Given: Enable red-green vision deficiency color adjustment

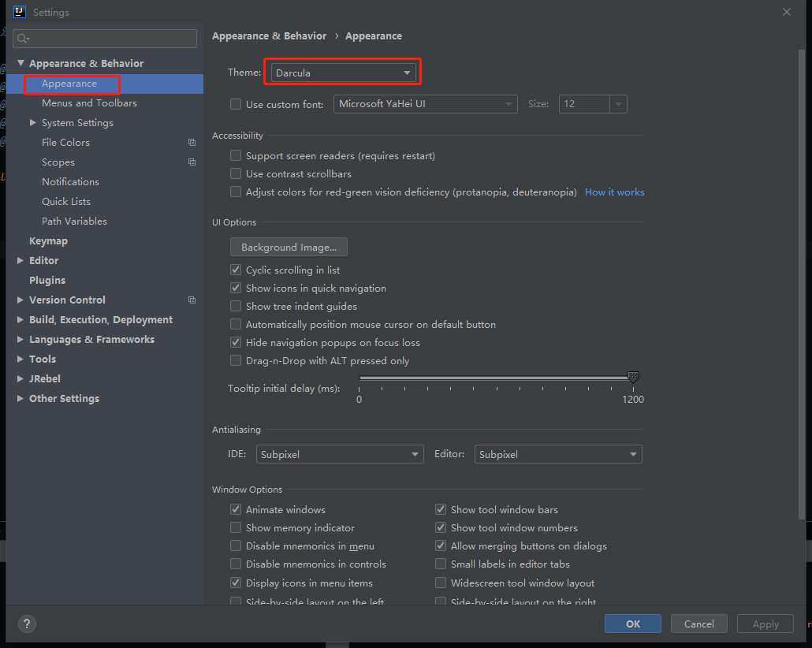Looking at the screenshot, I should (x=236, y=192).
